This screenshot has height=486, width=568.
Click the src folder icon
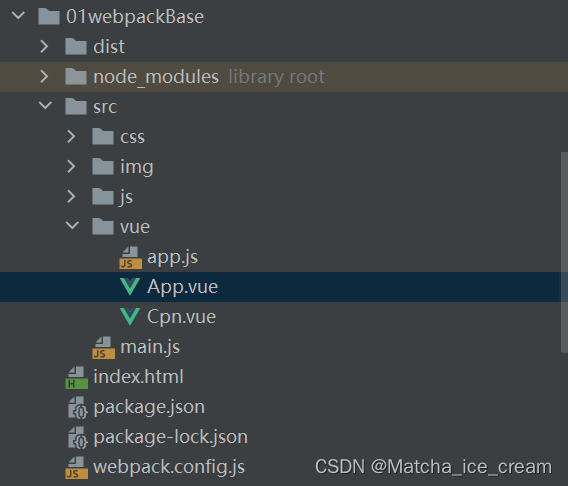coord(76,106)
